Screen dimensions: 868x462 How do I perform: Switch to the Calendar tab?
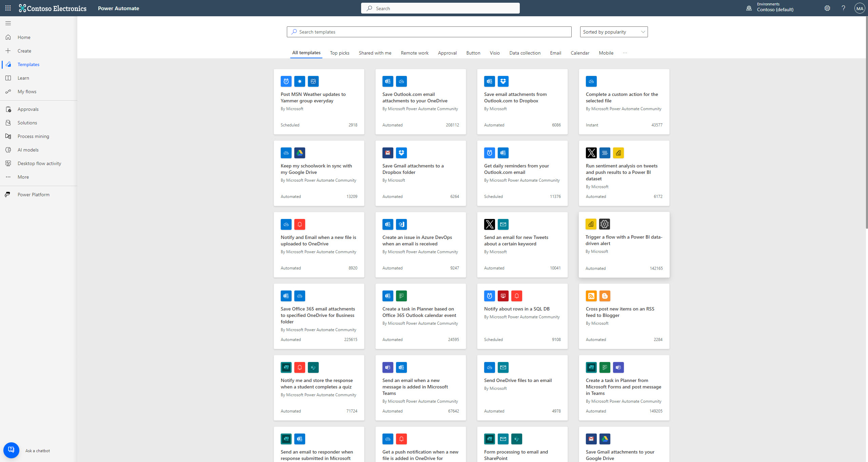coord(580,53)
